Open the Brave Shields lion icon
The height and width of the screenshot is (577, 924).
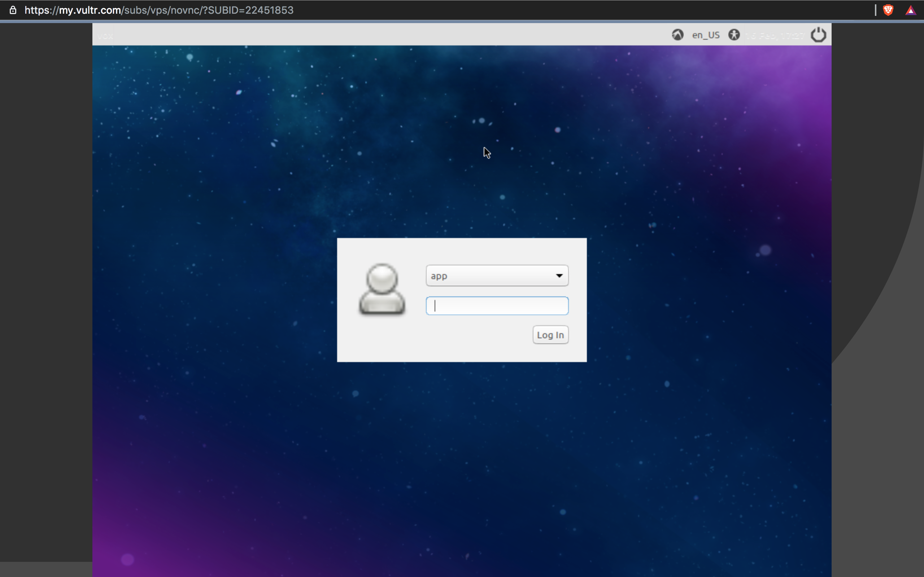click(888, 10)
